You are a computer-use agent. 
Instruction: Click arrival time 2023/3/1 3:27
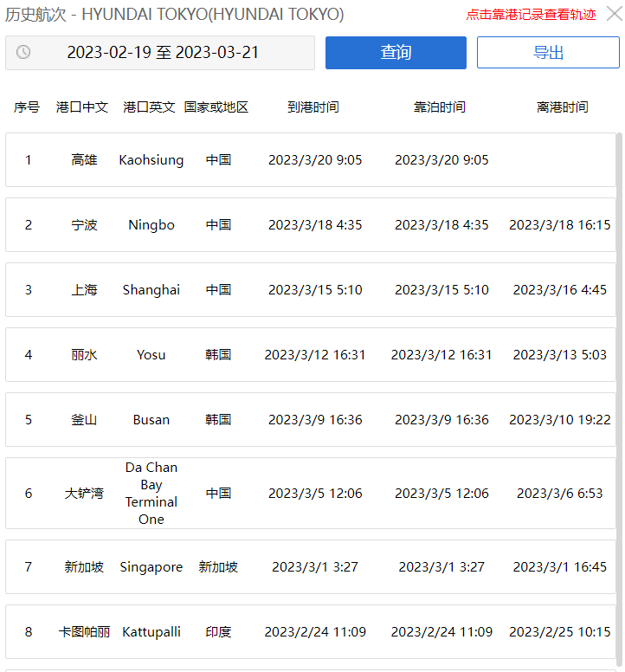point(315,567)
